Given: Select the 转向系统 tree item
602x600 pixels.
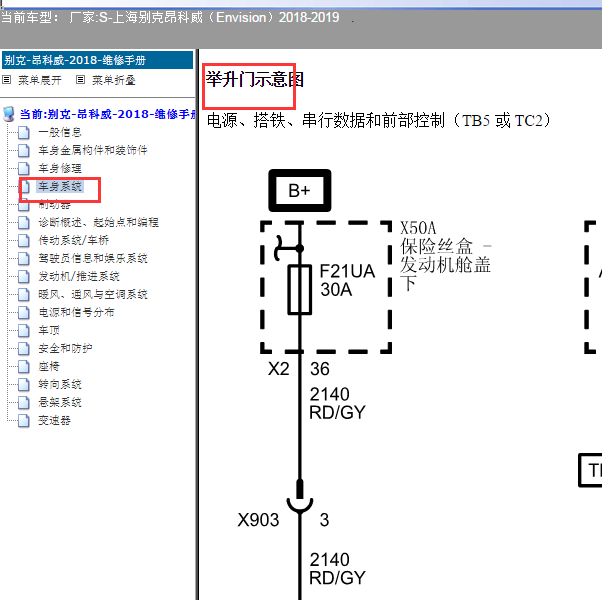Looking at the screenshot, I should click(60, 384).
